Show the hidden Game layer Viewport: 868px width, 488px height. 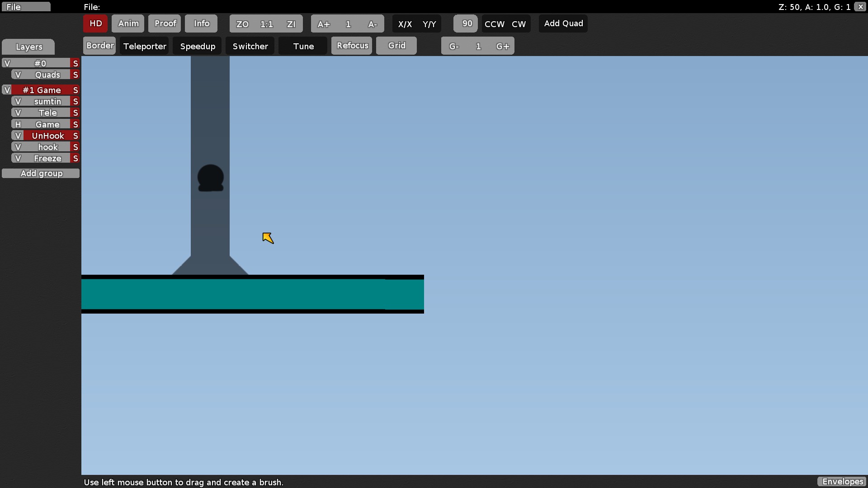pos(18,124)
